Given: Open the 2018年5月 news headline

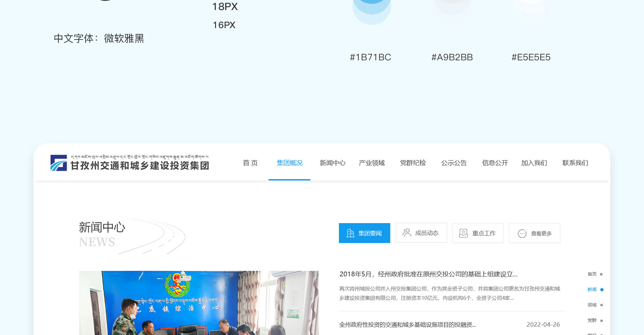Looking at the screenshot, I should 428,274.
